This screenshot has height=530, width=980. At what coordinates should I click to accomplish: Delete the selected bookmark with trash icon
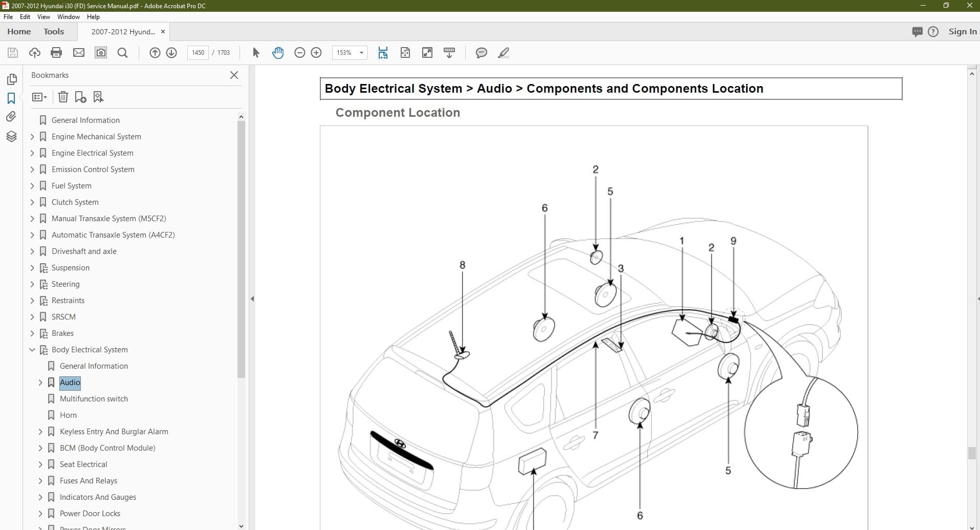(x=63, y=97)
